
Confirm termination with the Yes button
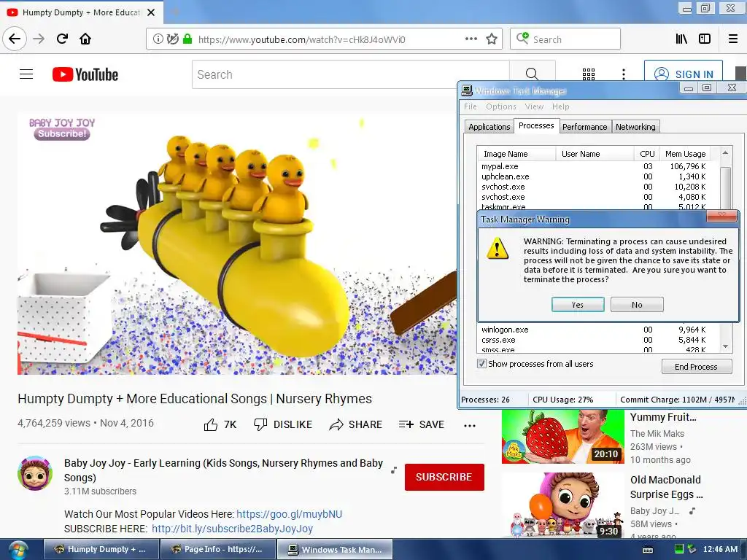(x=578, y=305)
